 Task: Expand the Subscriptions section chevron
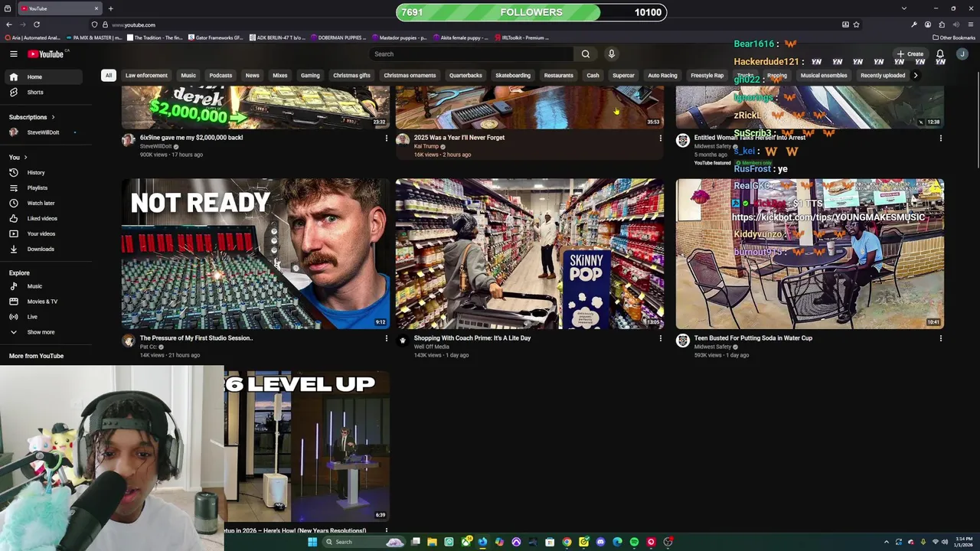click(x=53, y=117)
